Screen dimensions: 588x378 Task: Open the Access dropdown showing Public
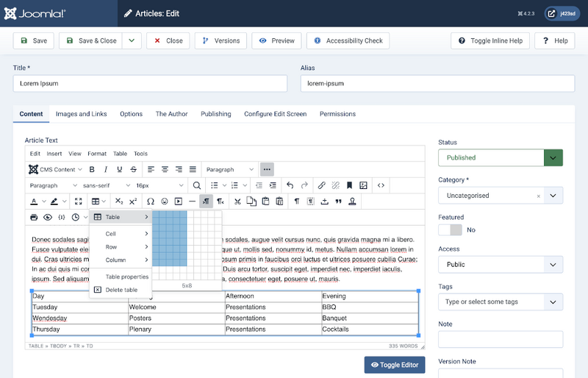tap(501, 265)
